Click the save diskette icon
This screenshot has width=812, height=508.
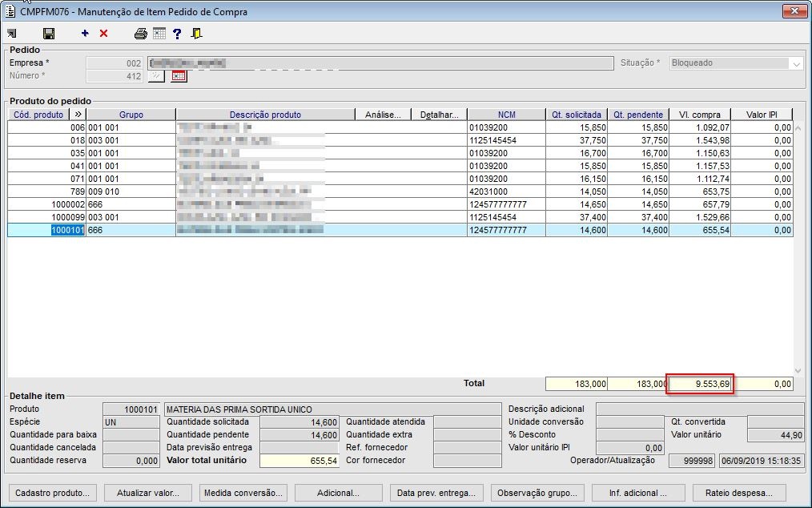(x=49, y=34)
